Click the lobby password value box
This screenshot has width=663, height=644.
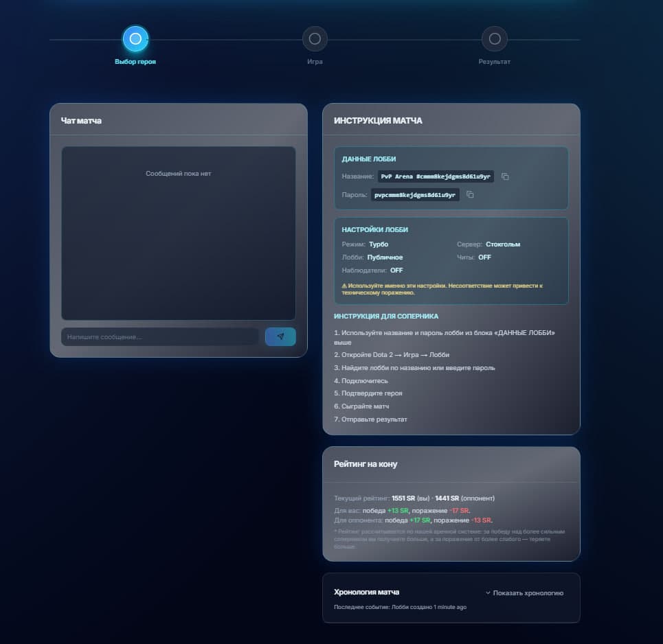[x=415, y=195]
